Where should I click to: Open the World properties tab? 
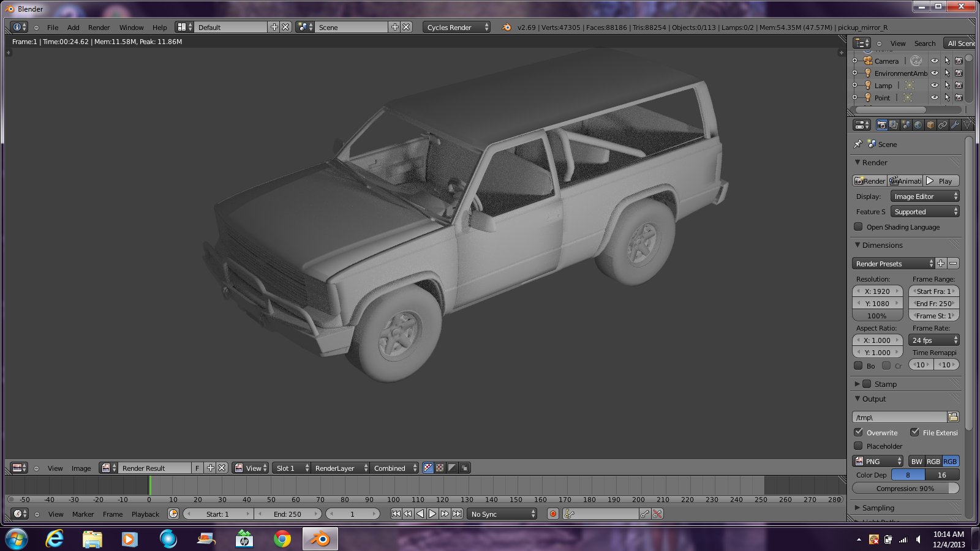point(918,125)
